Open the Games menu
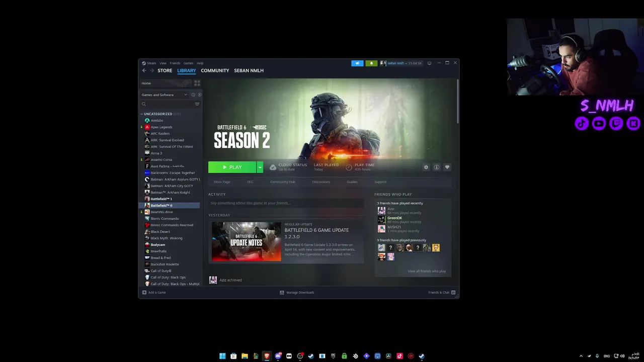Image resolution: width=644 pixels, height=362 pixels. pyautogui.click(x=188, y=63)
